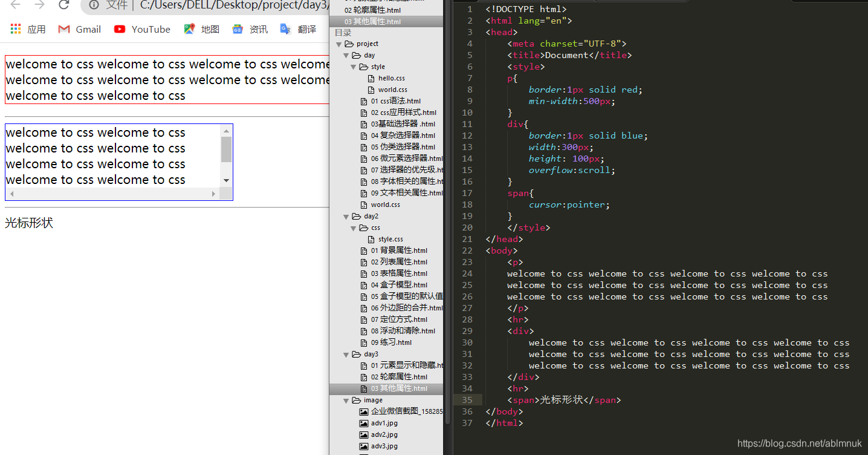
Task: Click line number 35 in editor gutter
Action: pos(467,400)
